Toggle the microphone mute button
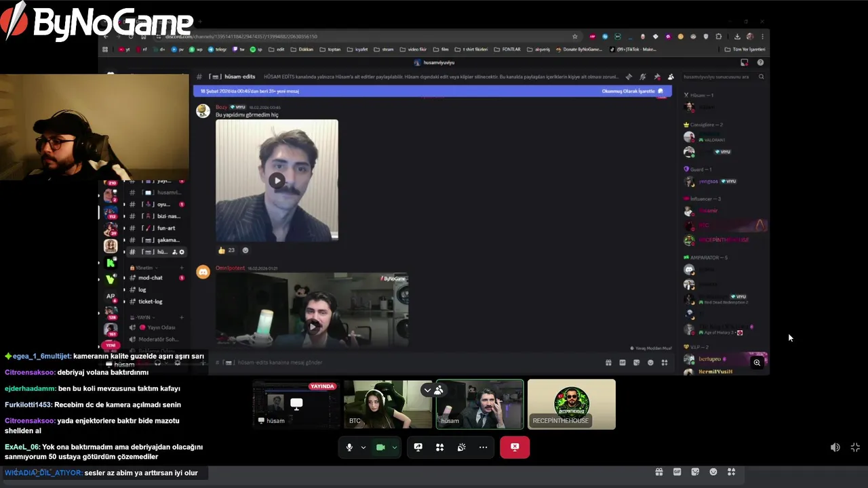 (349, 447)
